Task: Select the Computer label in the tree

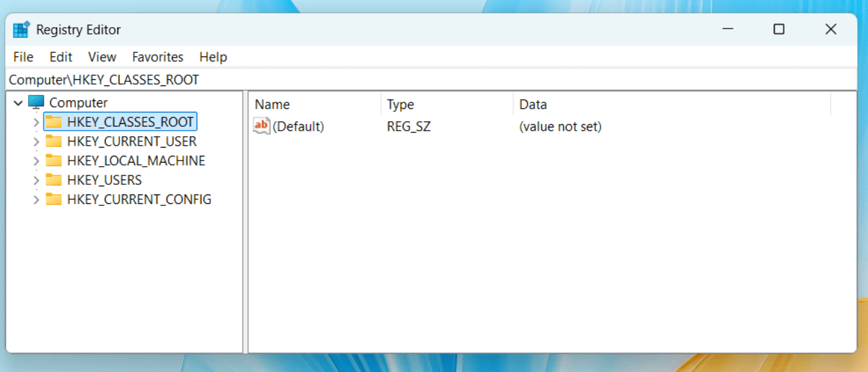Action: tap(78, 103)
